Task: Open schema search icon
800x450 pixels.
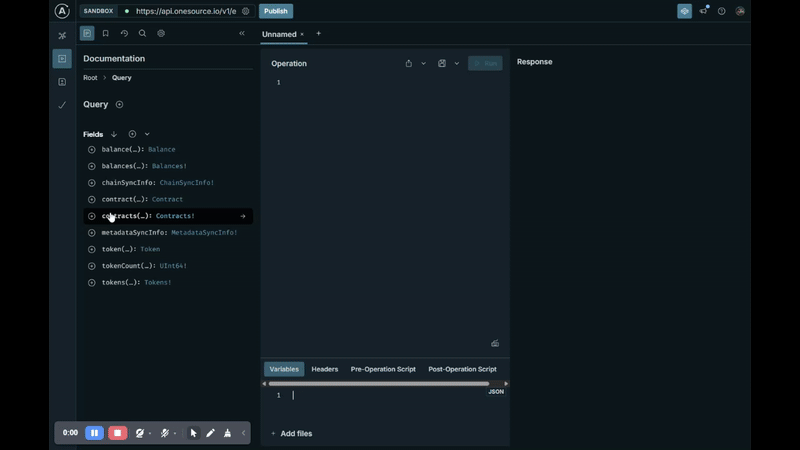Action: click(142, 33)
